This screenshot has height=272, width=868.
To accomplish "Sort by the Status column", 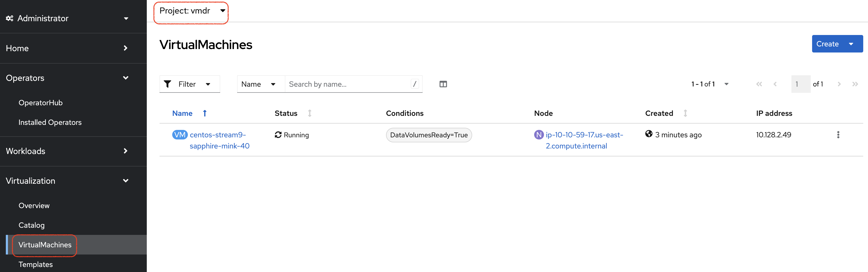I will click(309, 113).
